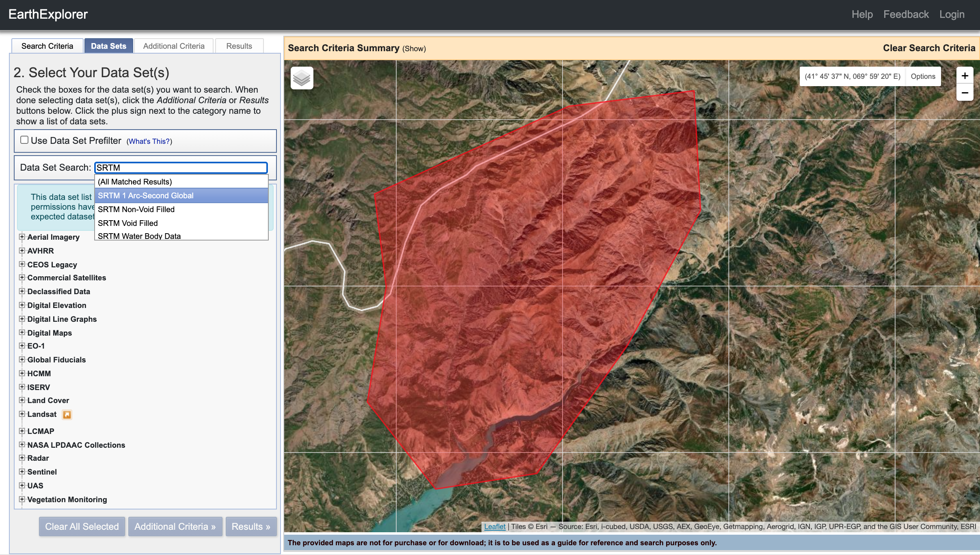
Task: Select the Additional Criteria tab
Action: pyautogui.click(x=174, y=46)
